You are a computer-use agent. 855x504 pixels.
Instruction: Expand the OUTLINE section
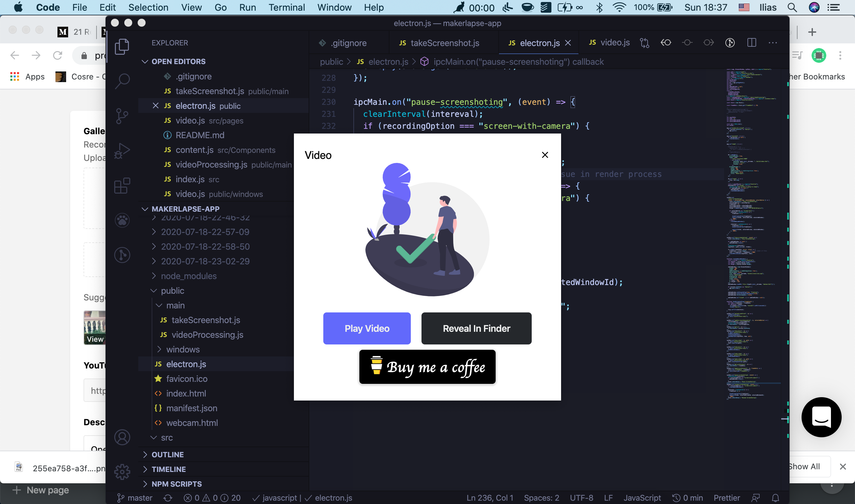coord(167,454)
